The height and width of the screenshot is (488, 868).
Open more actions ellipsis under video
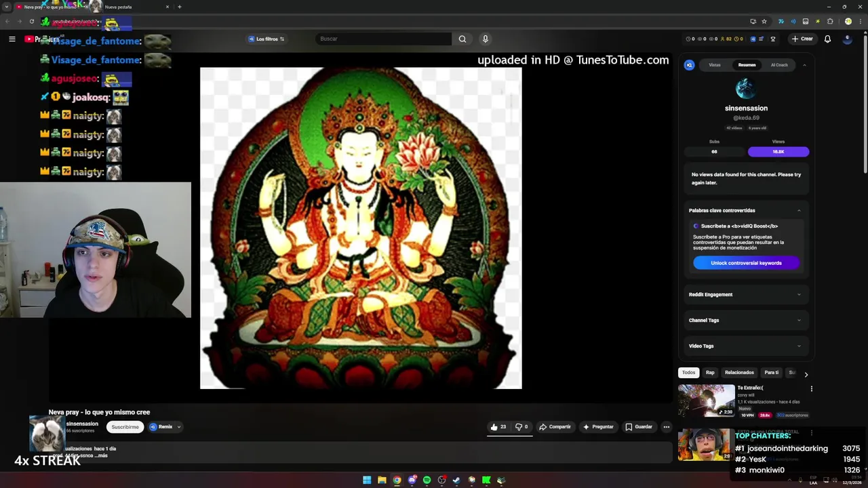667,427
